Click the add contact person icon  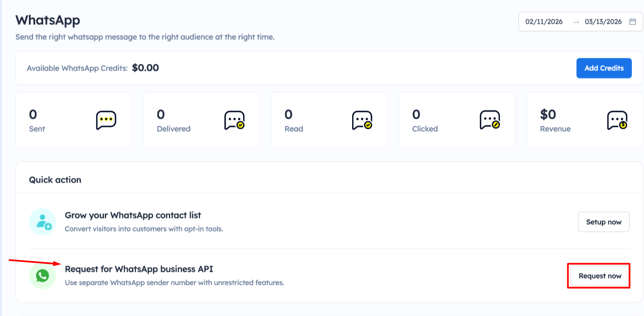[43, 222]
